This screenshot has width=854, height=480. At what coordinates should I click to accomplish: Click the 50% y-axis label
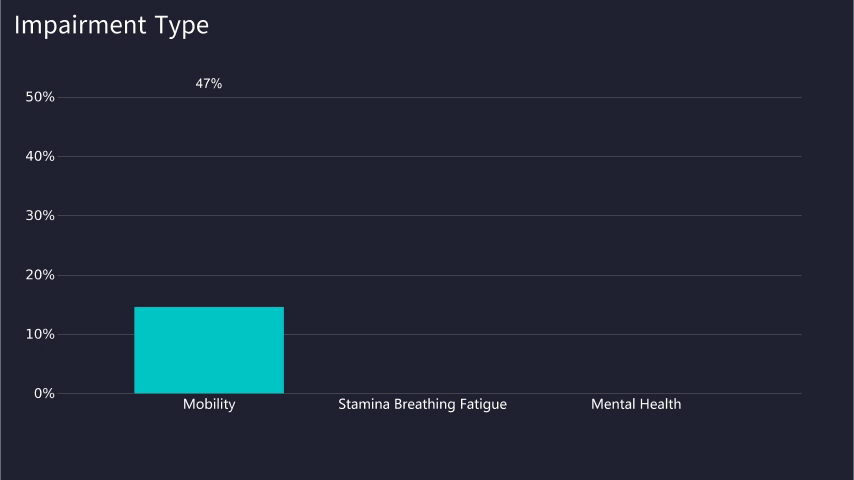tap(40, 97)
